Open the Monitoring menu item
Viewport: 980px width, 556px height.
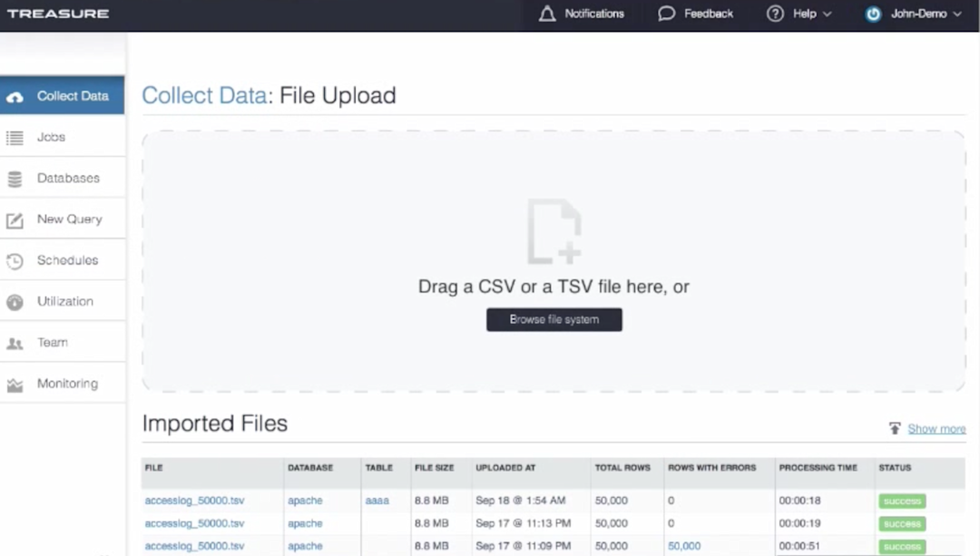[x=63, y=384]
